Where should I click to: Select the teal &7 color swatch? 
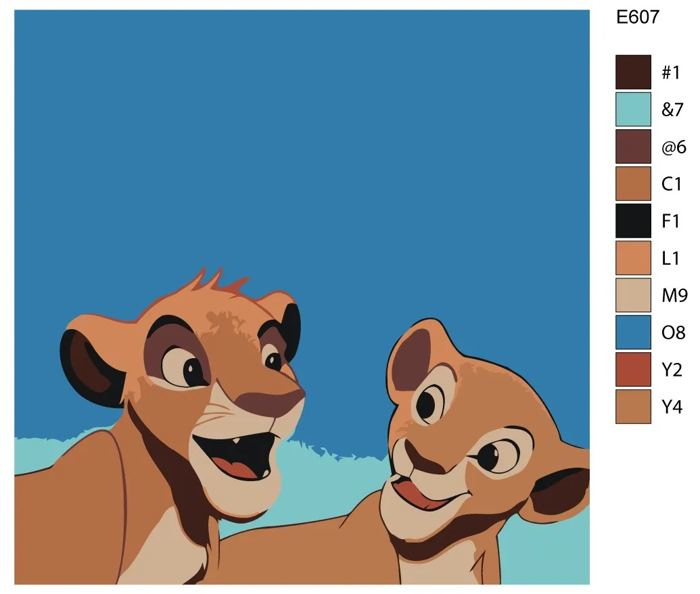click(x=633, y=109)
